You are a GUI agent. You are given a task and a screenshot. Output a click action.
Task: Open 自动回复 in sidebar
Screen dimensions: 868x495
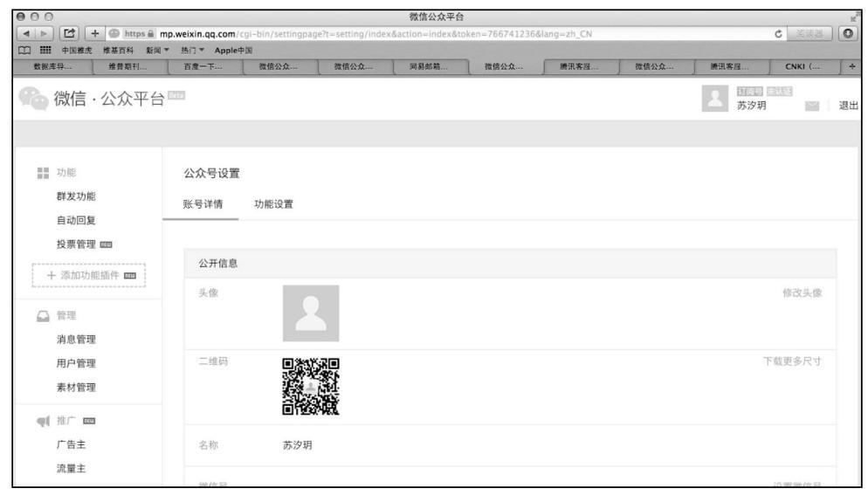(76, 220)
